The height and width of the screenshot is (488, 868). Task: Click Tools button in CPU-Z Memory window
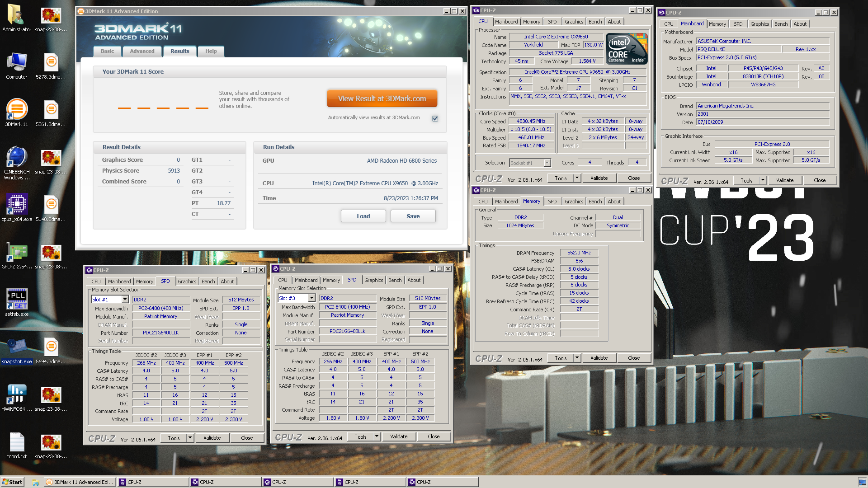coord(561,358)
